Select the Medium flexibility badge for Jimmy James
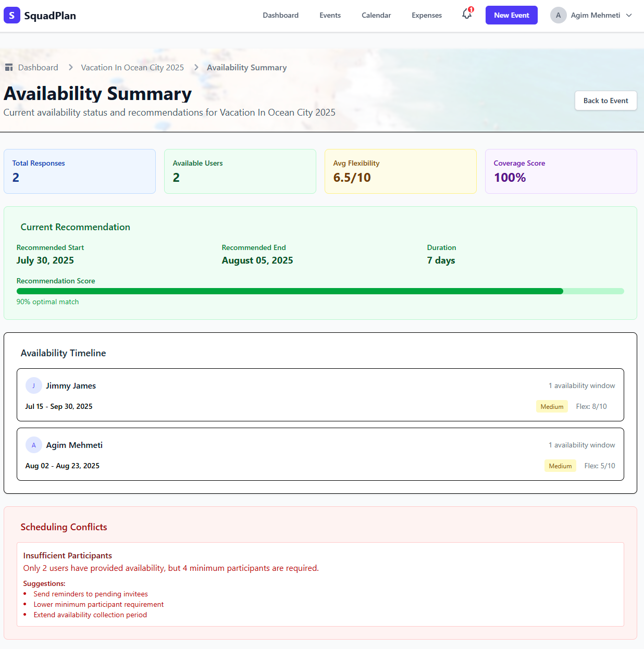This screenshot has width=644, height=649. pyautogui.click(x=552, y=406)
